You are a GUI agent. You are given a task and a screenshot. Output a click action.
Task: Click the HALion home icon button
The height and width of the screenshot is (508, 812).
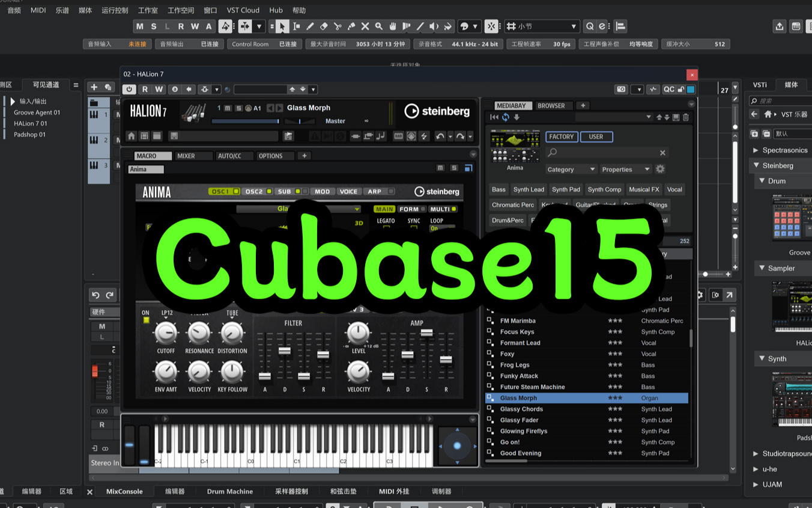pos(132,136)
